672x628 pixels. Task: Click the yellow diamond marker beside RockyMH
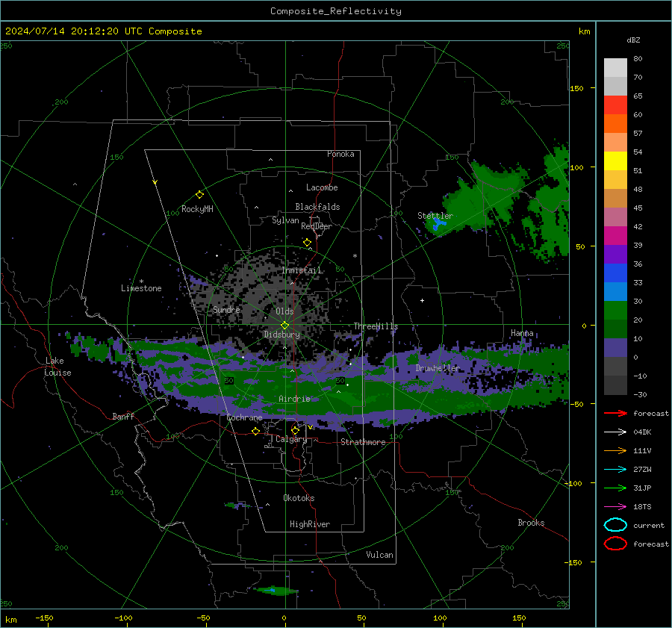pos(199,195)
